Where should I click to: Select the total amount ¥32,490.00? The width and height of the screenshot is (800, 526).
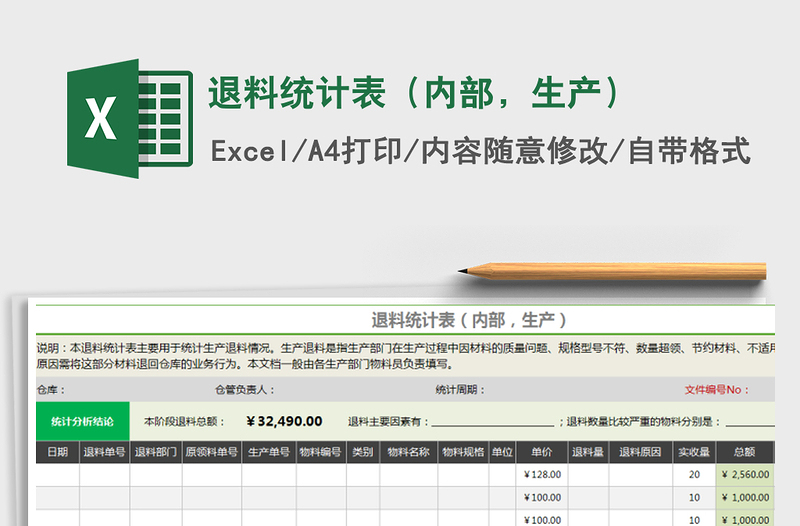click(x=284, y=421)
